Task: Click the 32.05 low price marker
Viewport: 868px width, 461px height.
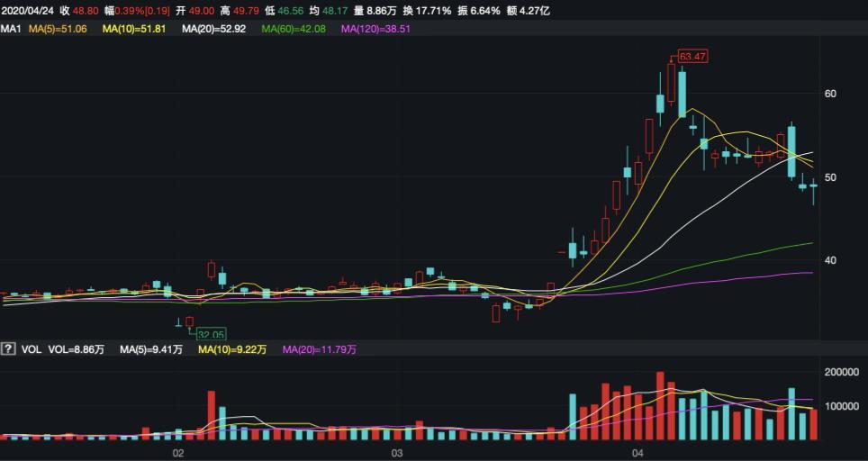Action: [x=211, y=334]
